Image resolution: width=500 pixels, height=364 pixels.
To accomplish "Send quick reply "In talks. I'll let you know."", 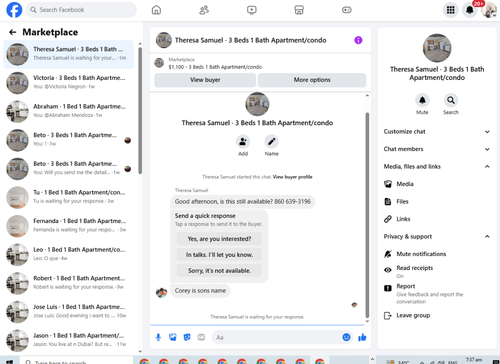I will [219, 255].
